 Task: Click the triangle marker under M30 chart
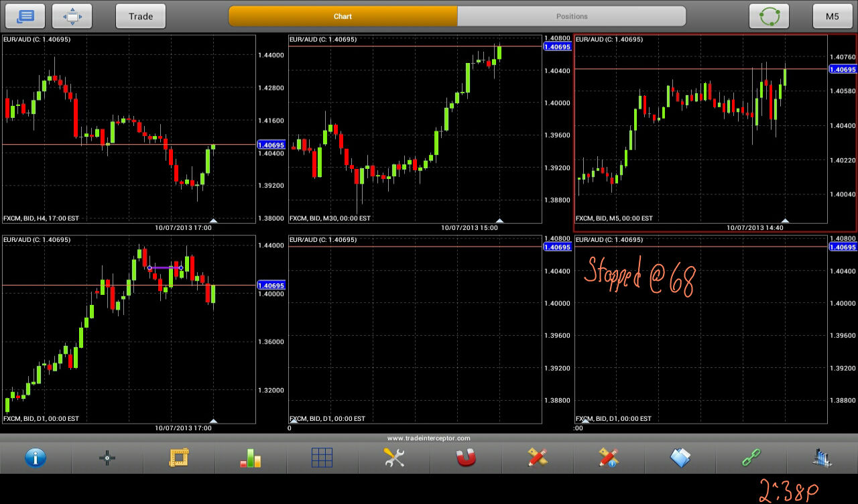coord(499,220)
